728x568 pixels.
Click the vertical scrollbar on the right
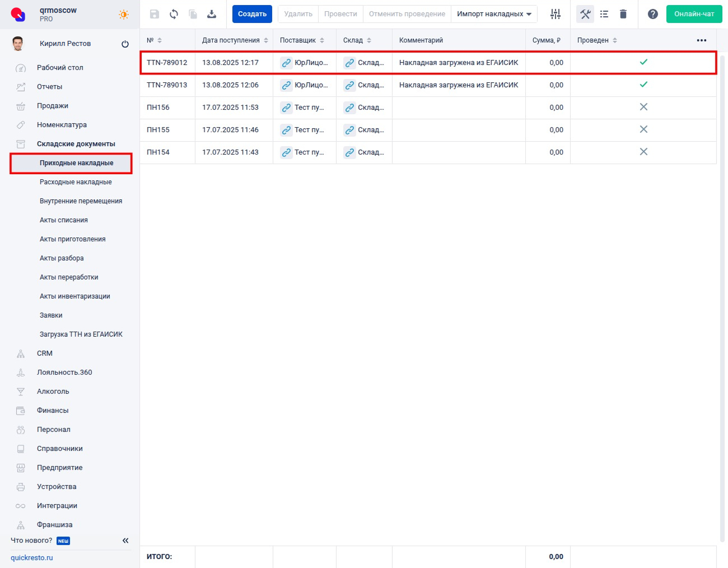pyautogui.click(x=722, y=297)
